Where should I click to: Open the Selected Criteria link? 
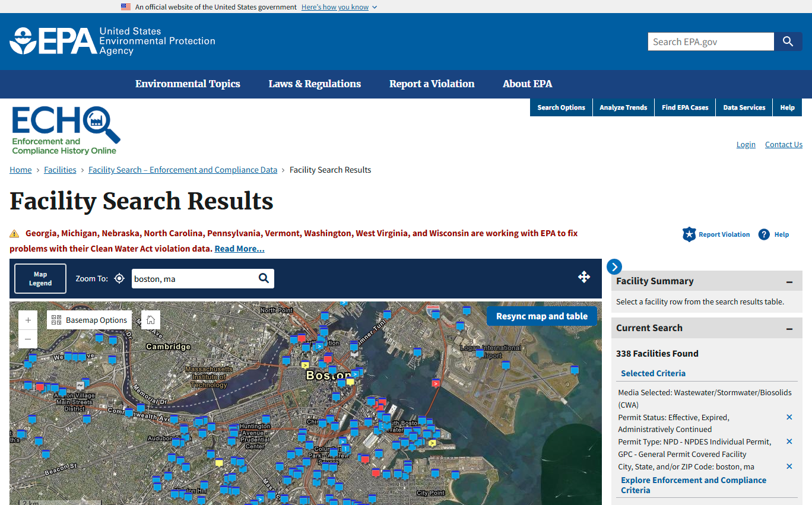[x=653, y=373]
